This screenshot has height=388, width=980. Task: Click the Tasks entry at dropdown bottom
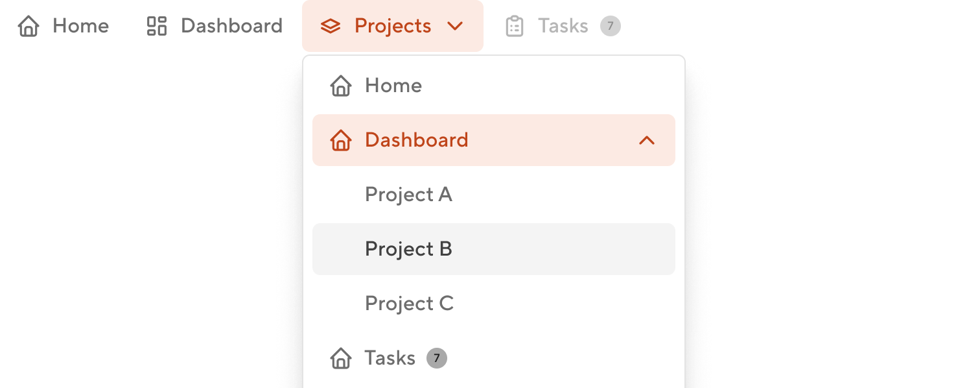pos(390,358)
